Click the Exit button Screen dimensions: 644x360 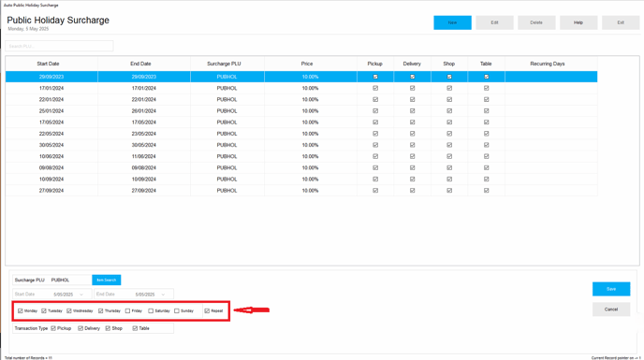click(x=621, y=22)
